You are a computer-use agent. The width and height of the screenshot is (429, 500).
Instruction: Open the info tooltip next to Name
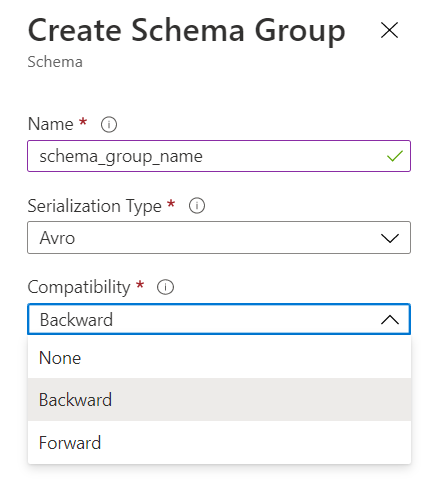pyautogui.click(x=109, y=125)
